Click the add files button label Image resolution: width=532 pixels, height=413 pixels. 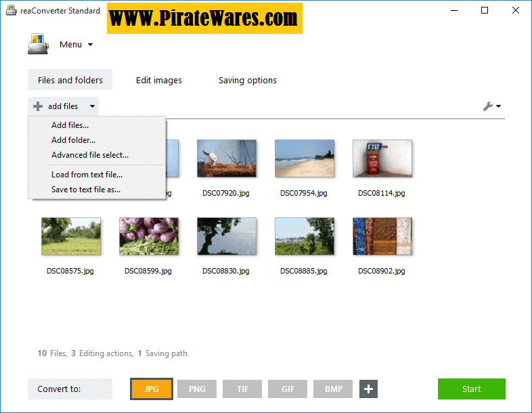[x=63, y=106]
